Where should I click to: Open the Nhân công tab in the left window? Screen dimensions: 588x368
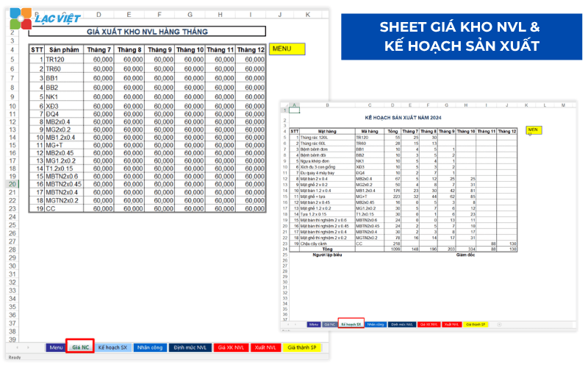click(x=150, y=347)
